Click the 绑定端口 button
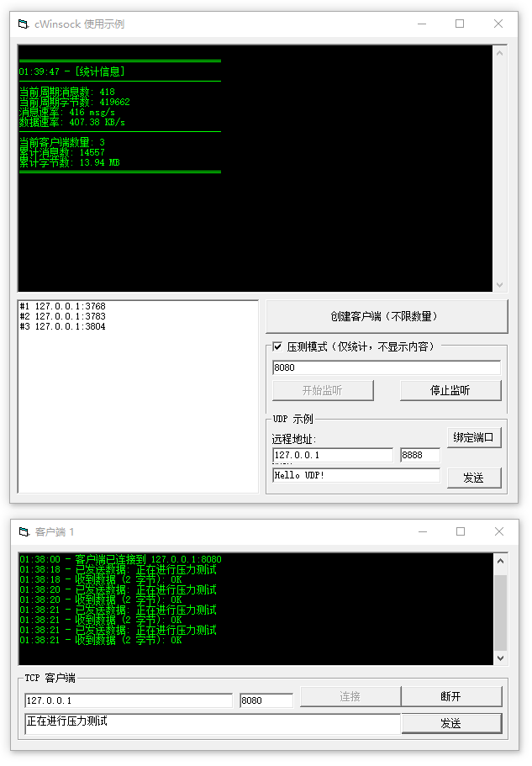 pyautogui.click(x=474, y=437)
